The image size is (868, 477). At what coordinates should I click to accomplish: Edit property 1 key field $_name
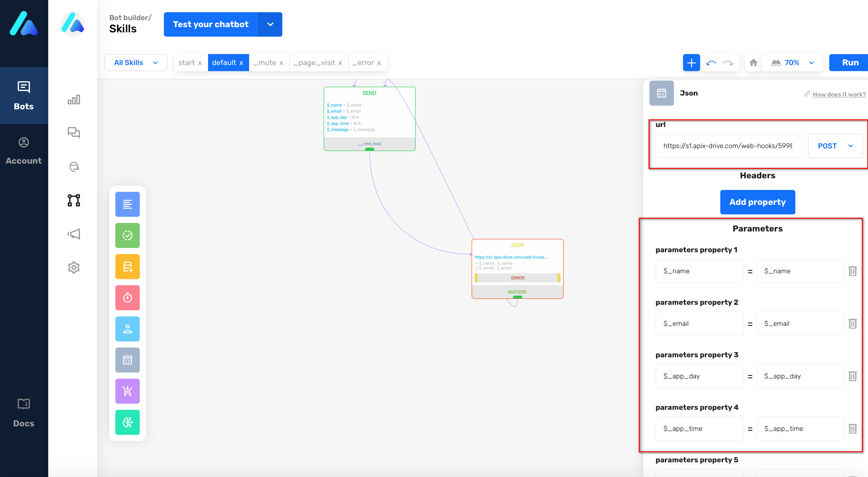coord(700,271)
